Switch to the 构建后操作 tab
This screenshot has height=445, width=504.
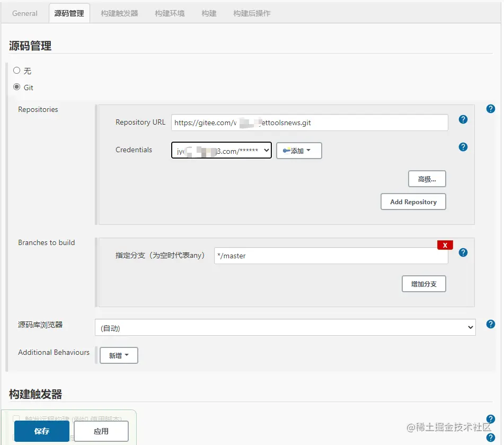[x=252, y=13]
